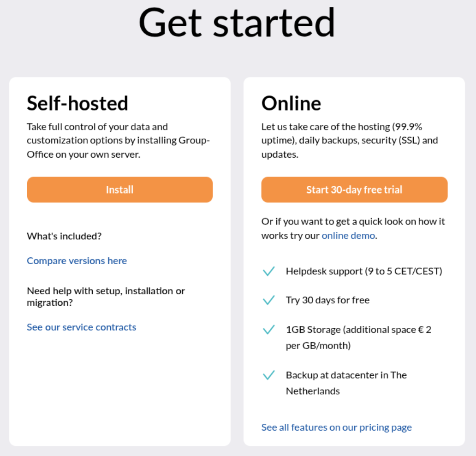Image resolution: width=476 pixels, height=456 pixels.
Task: Click the Try 30 days for free text
Action: [327, 300]
